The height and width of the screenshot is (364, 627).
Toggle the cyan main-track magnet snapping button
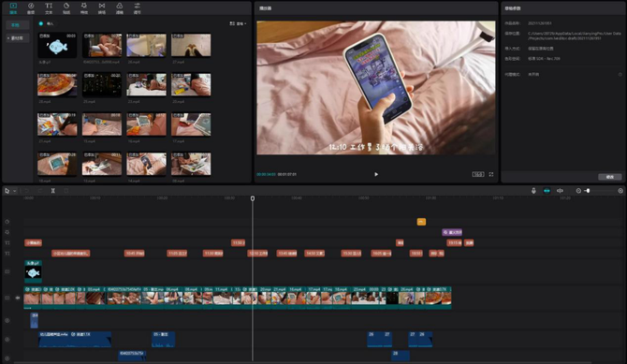(x=547, y=191)
